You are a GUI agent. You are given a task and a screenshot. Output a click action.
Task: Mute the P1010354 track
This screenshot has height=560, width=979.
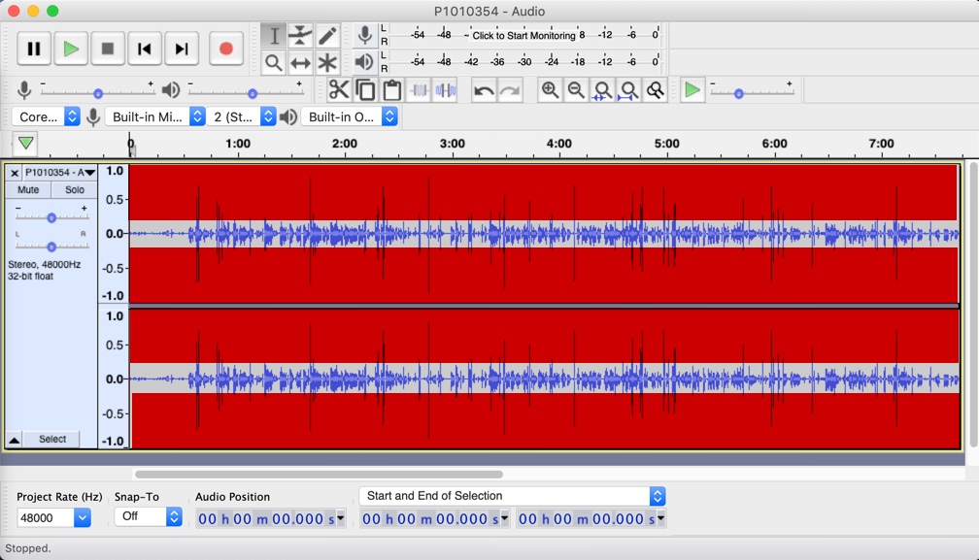[28, 189]
